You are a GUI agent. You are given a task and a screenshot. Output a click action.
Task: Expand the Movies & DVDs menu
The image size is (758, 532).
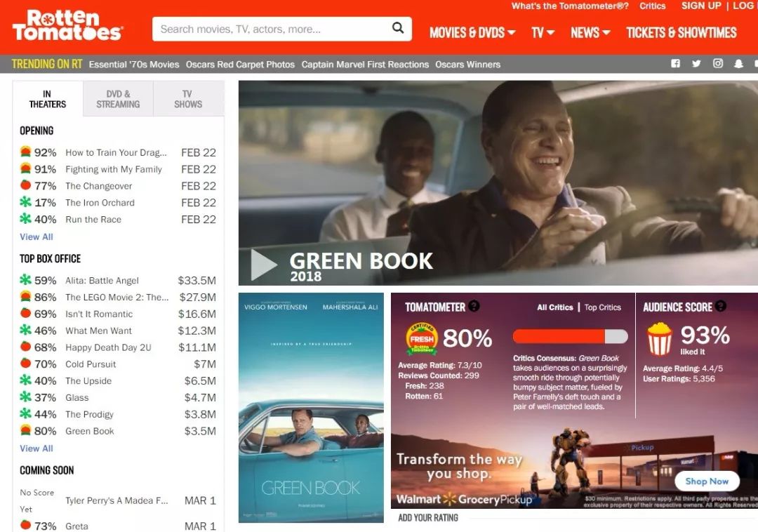472,32
